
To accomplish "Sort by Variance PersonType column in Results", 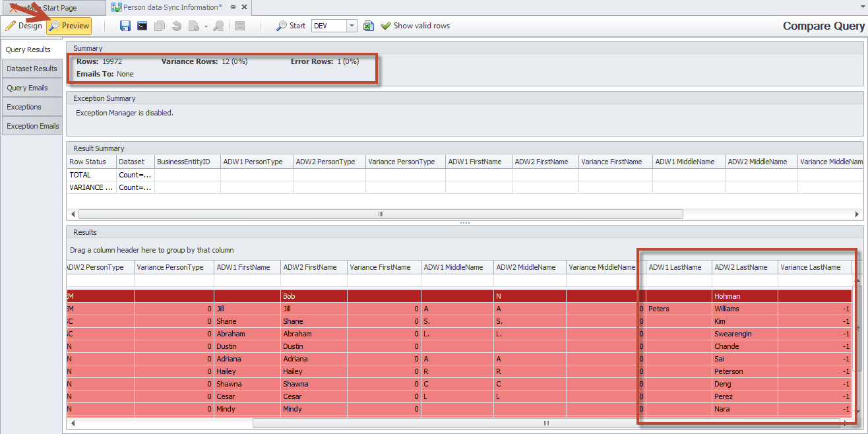I will [174, 267].
